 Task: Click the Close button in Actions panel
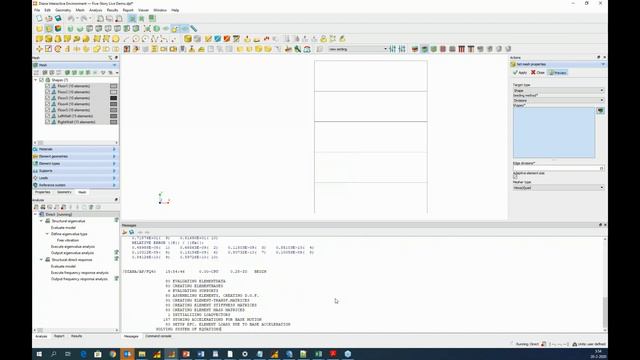(x=538, y=73)
